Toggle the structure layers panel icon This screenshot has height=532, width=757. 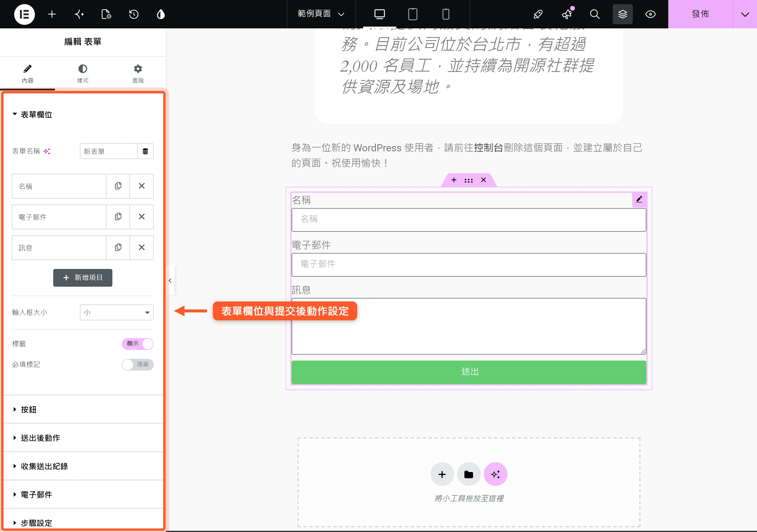click(622, 14)
